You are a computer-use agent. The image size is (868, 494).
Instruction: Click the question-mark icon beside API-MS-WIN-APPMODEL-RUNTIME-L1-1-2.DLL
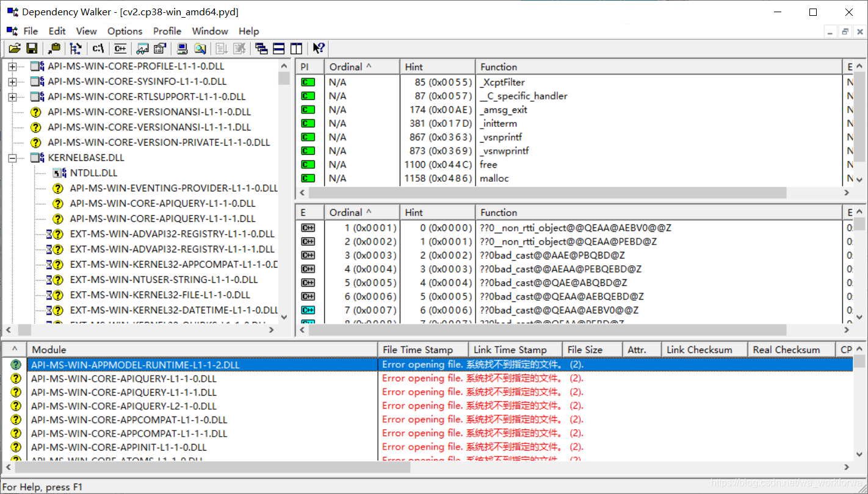click(16, 365)
